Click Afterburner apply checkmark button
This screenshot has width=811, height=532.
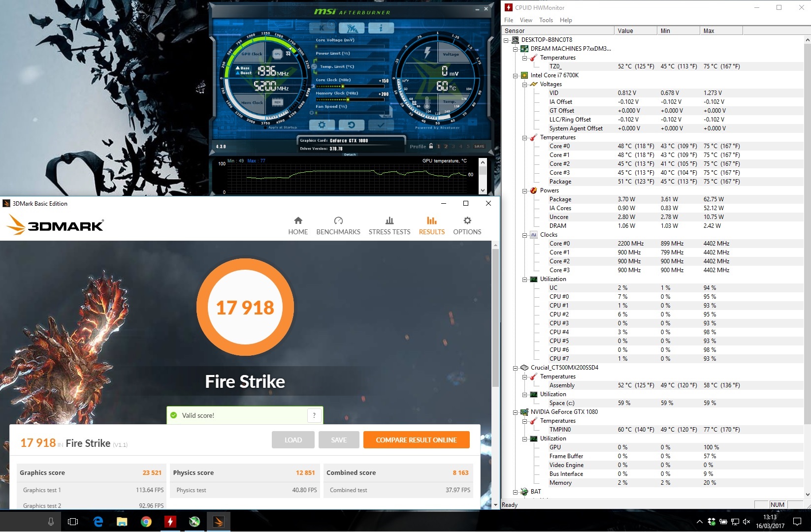click(381, 125)
